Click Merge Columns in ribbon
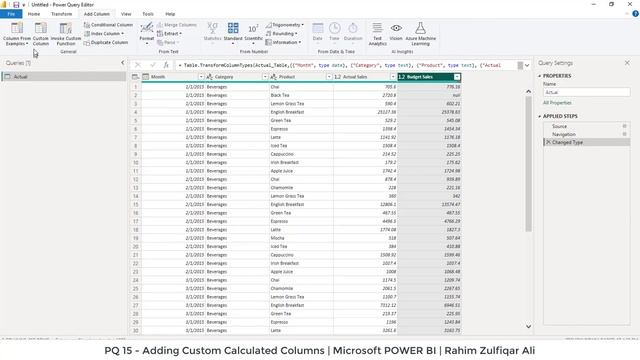 point(176,25)
